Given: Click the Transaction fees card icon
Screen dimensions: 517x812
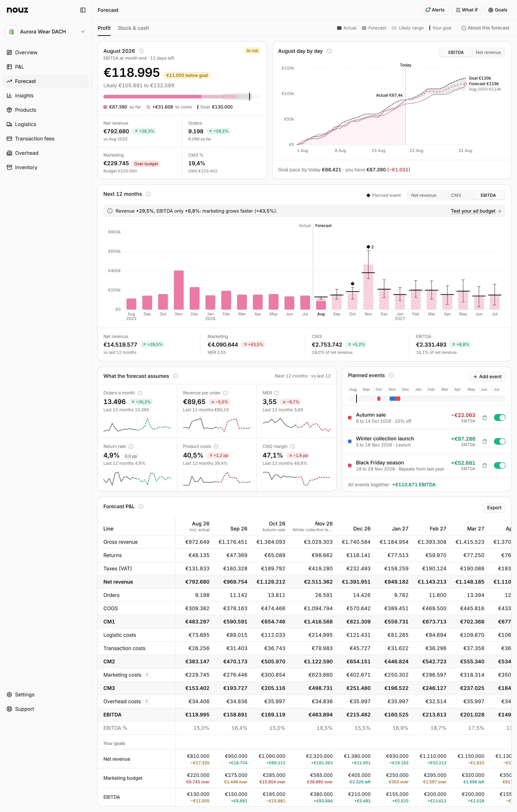Looking at the screenshot, I should [10, 139].
